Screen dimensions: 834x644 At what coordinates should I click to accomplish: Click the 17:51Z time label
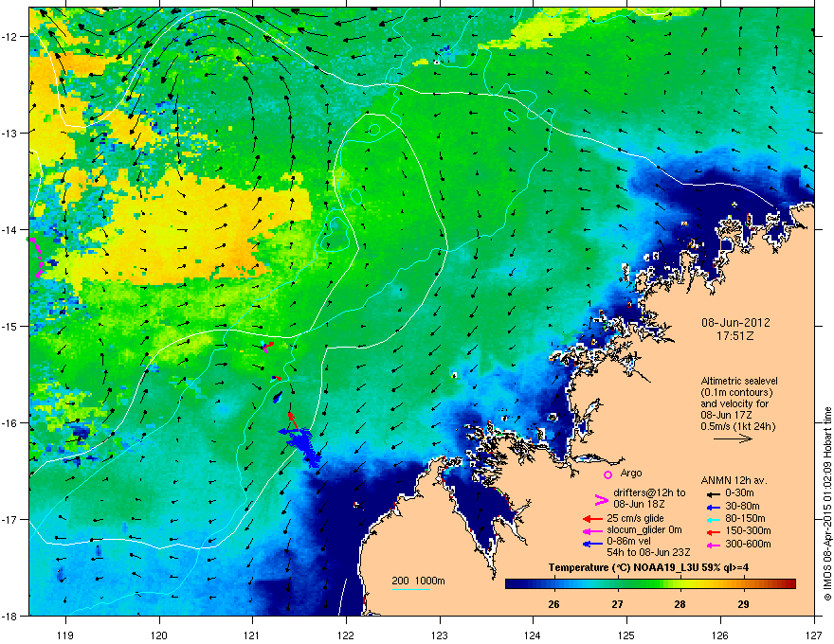pos(735,336)
